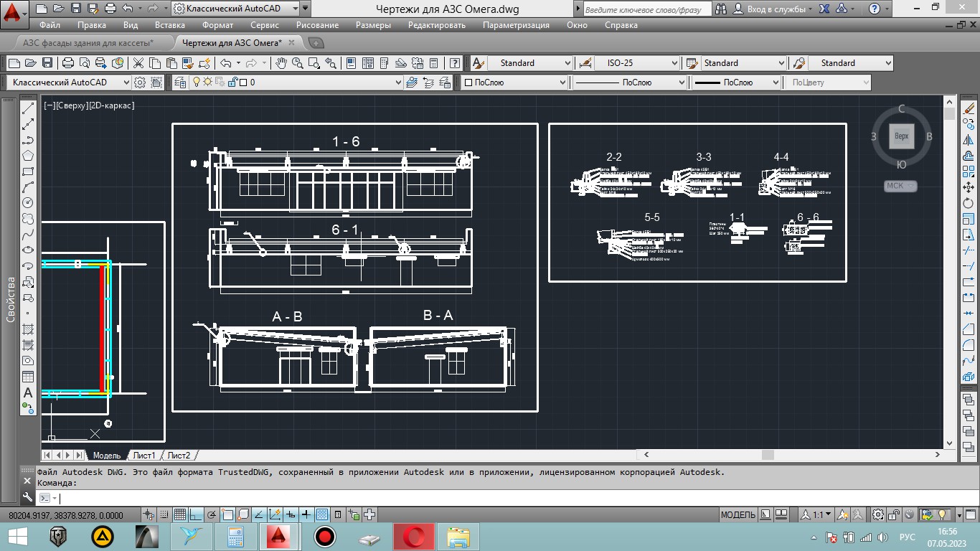The image size is (980, 551).
Task: Open the Параметризация menu
Action: click(x=516, y=25)
